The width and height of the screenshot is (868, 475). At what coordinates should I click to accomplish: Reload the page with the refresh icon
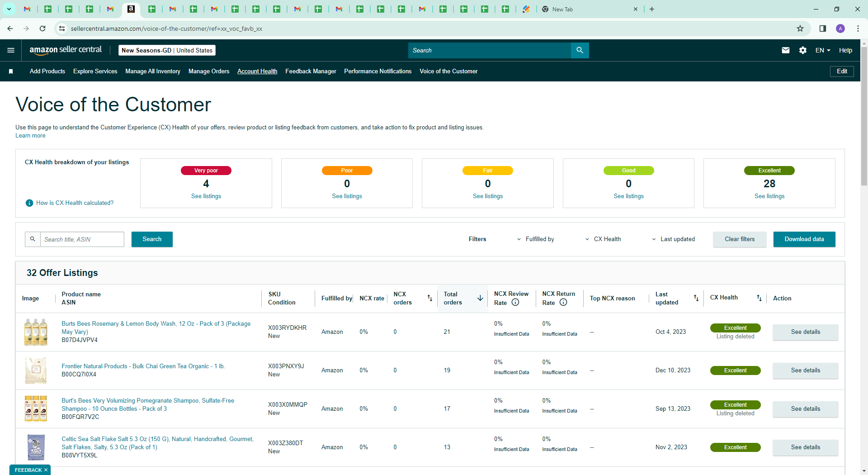(x=42, y=28)
